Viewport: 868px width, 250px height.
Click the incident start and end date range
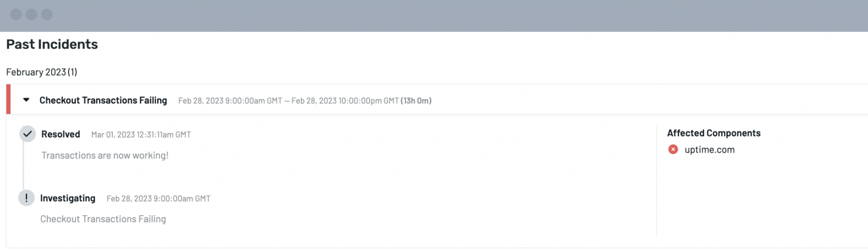288,101
